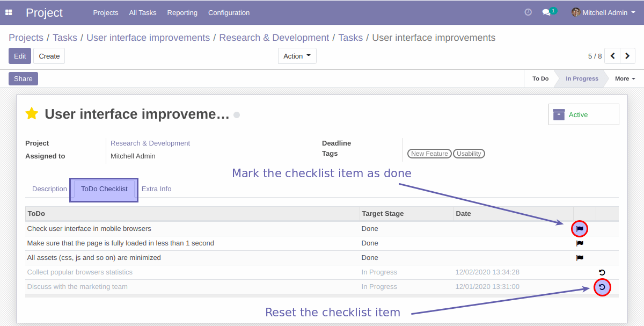
Task: Open the apps grid menu
Action: point(9,12)
